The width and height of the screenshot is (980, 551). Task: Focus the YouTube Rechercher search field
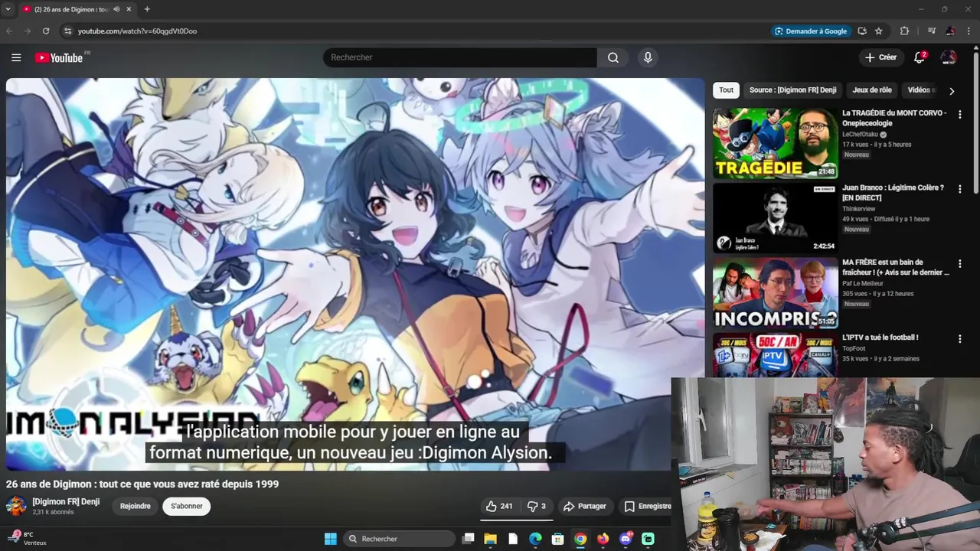pyautogui.click(x=459, y=57)
